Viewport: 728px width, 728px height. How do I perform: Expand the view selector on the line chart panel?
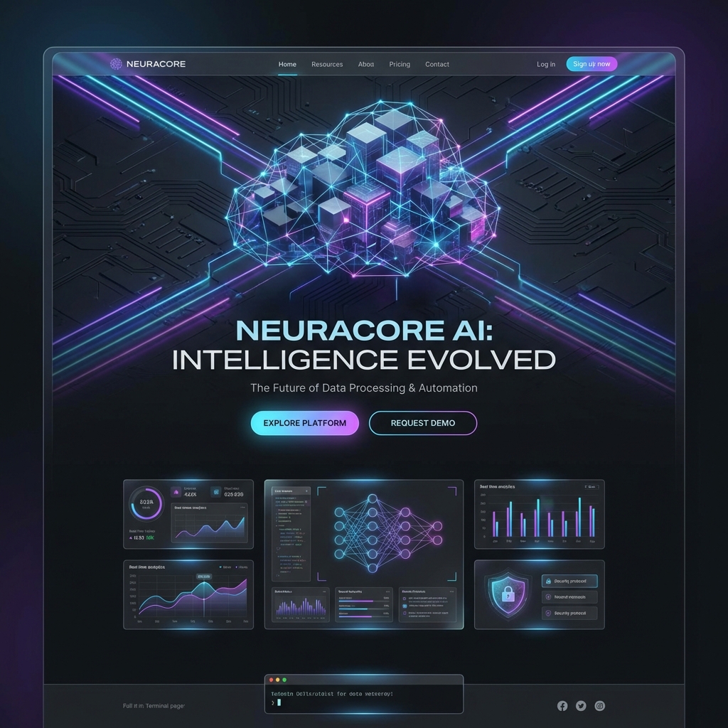coord(242,567)
